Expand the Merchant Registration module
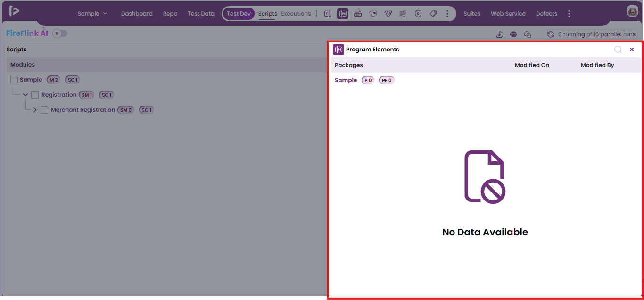Screen dimensions: 644x300 tap(35, 110)
